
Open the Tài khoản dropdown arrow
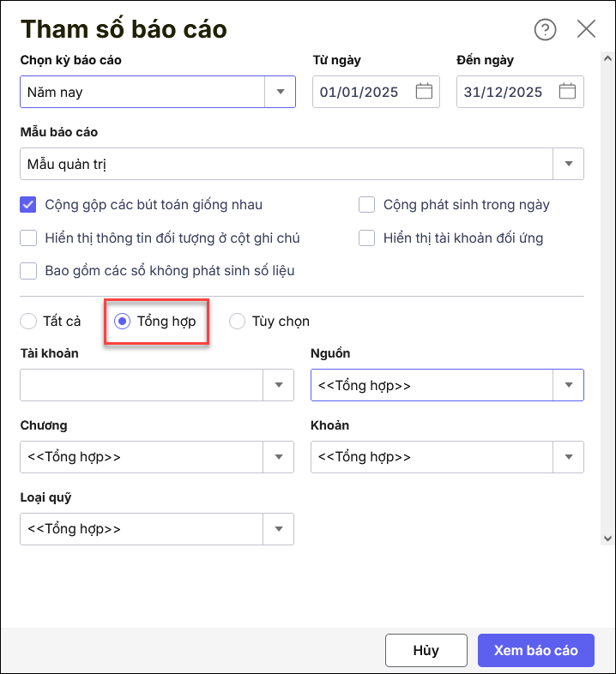[278, 385]
